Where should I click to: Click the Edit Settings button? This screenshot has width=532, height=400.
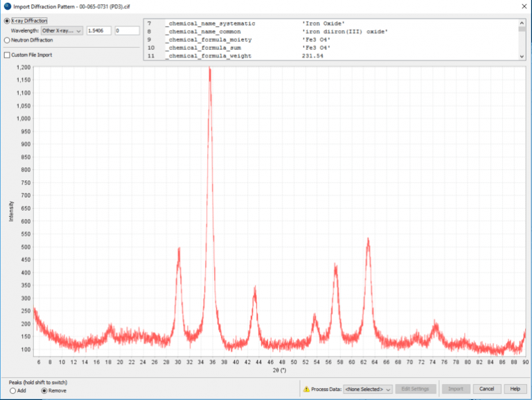[x=416, y=389]
